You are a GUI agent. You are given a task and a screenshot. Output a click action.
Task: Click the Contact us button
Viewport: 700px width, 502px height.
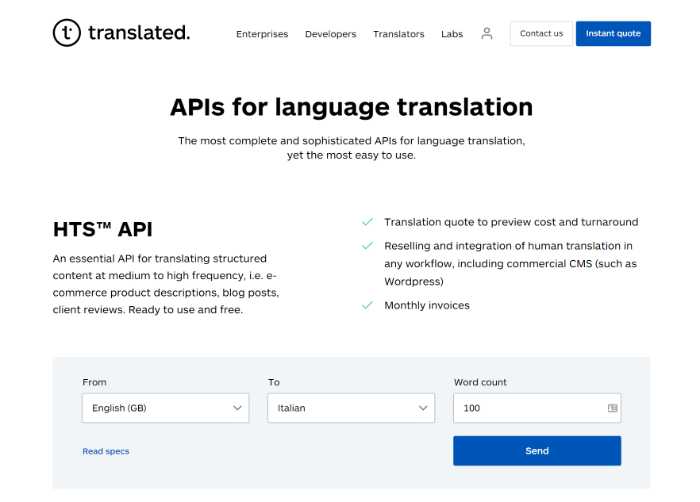tap(541, 33)
